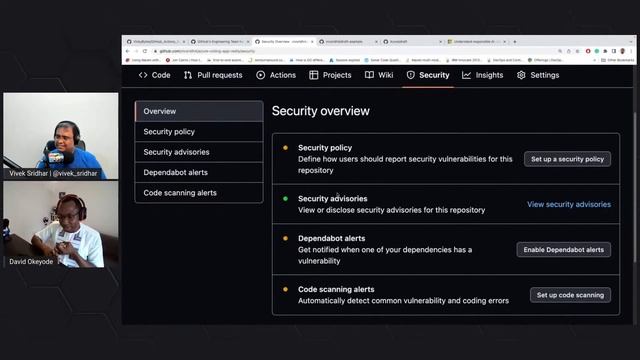Screen dimensions: 640x360
Task: Click Set up a security policy button
Action: coord(567,159)
